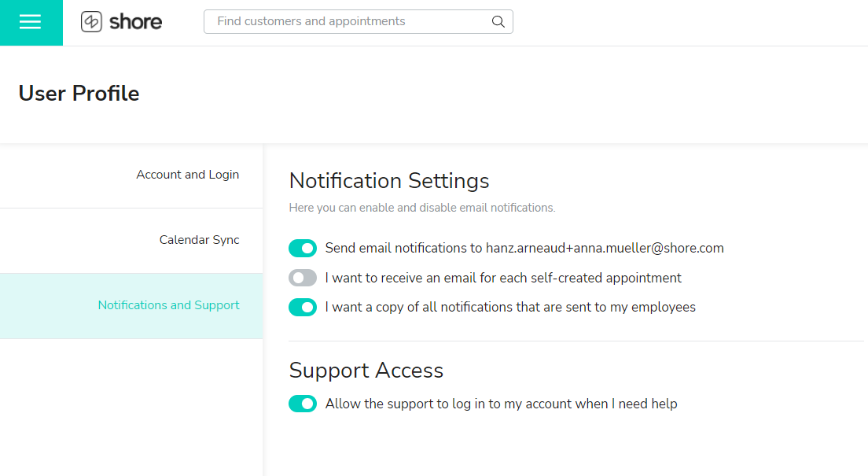
Task: Enable emails for each self-created appointment
Action: [x=303, y=278]
